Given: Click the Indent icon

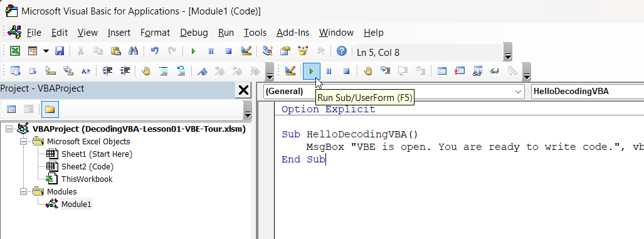Looking at the screenshot, I should point(108,71).
